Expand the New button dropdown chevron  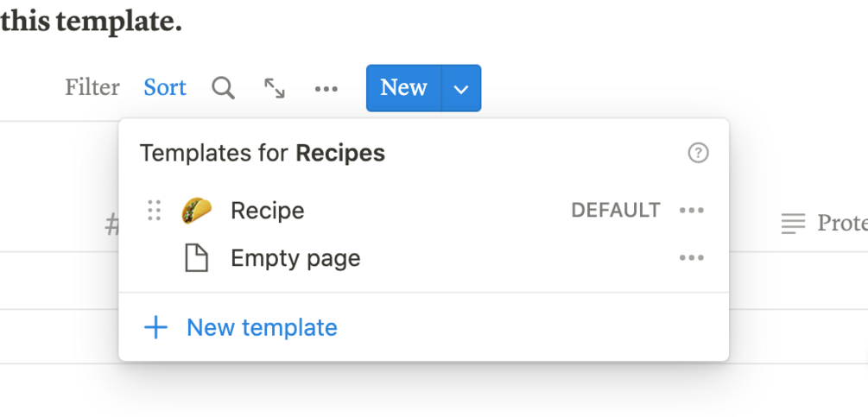tap(461, 88)
